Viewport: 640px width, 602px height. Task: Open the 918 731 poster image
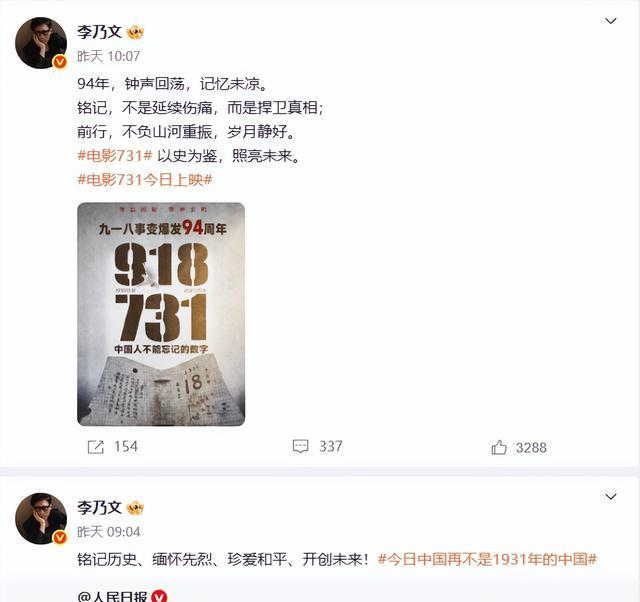tap(161, 314)
